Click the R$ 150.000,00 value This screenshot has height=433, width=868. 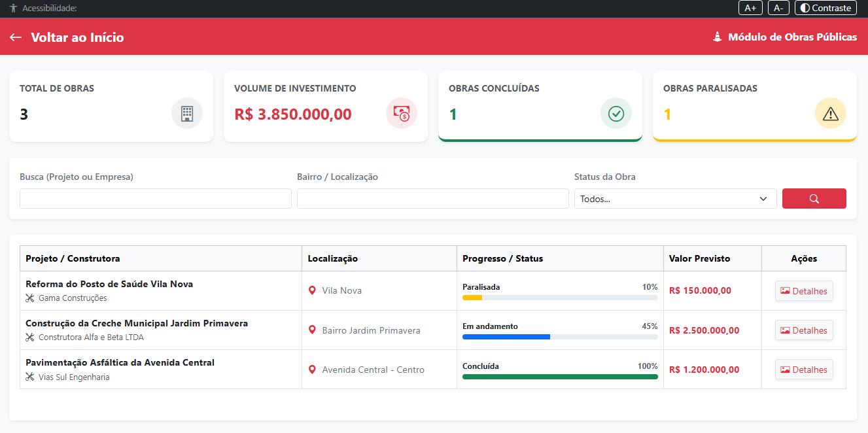pos(700,290)
